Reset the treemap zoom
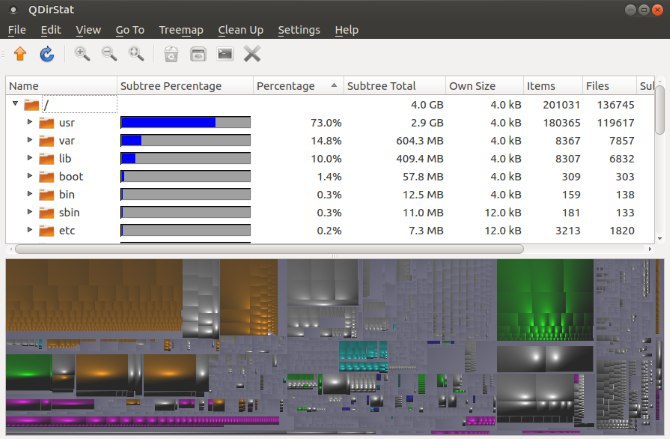 point(136,54)
